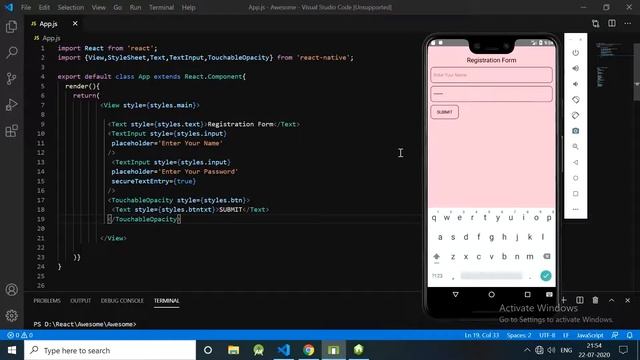Change the JavaScript language mode
The height and width of the screenshot is (360, 640).
590,335
